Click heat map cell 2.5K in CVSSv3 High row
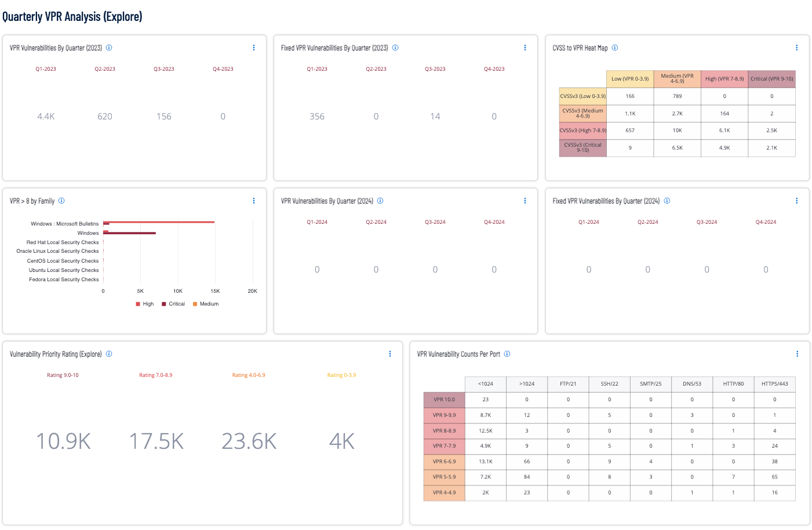This screenshot has height=530, width=812. coord(772,130)
